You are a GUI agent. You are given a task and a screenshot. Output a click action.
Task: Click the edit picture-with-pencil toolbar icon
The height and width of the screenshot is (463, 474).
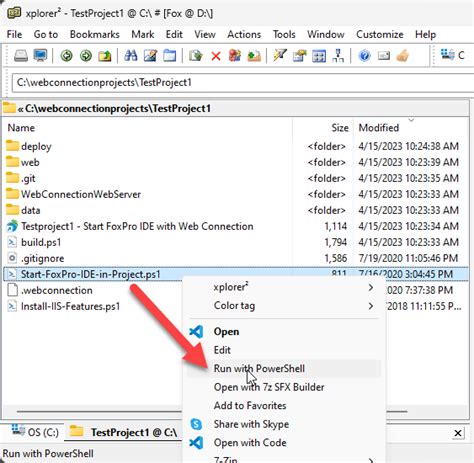tap(150, 56)
